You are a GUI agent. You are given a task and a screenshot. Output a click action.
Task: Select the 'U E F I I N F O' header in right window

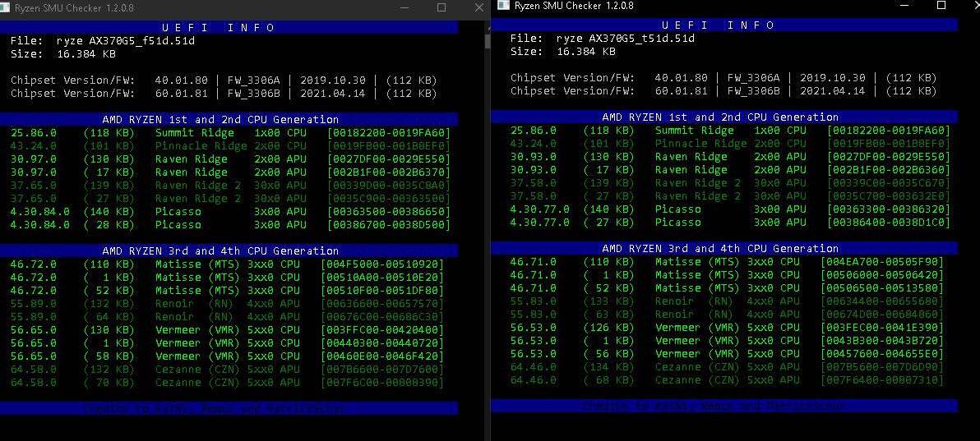[x=718, y=25]
